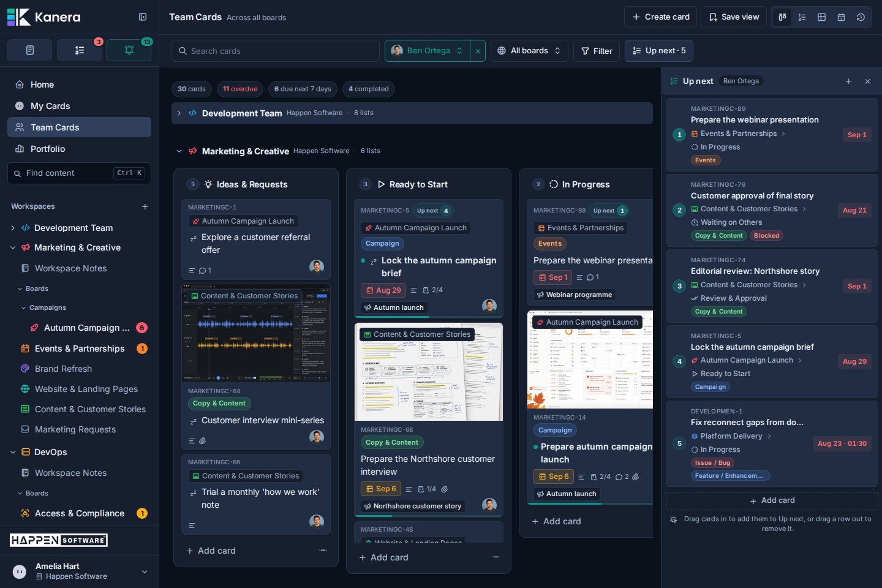Collapse the Boards section under Marketing & Creative

click(20, 288)
